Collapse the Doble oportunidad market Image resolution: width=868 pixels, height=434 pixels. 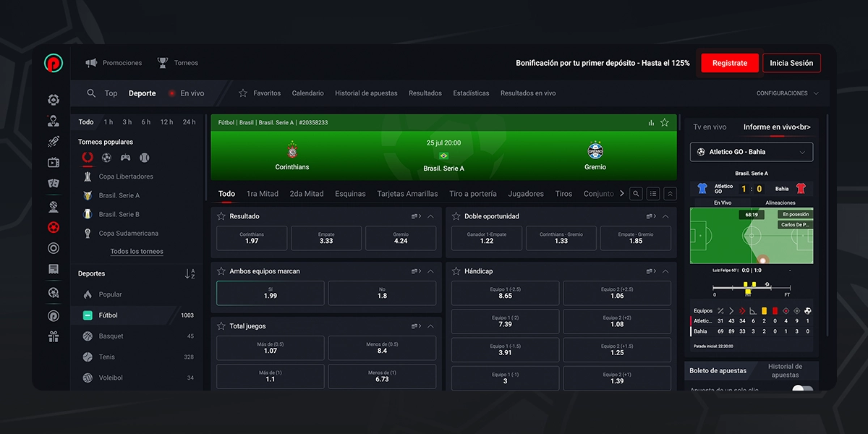pyautogui.click(x=665, y=216)
